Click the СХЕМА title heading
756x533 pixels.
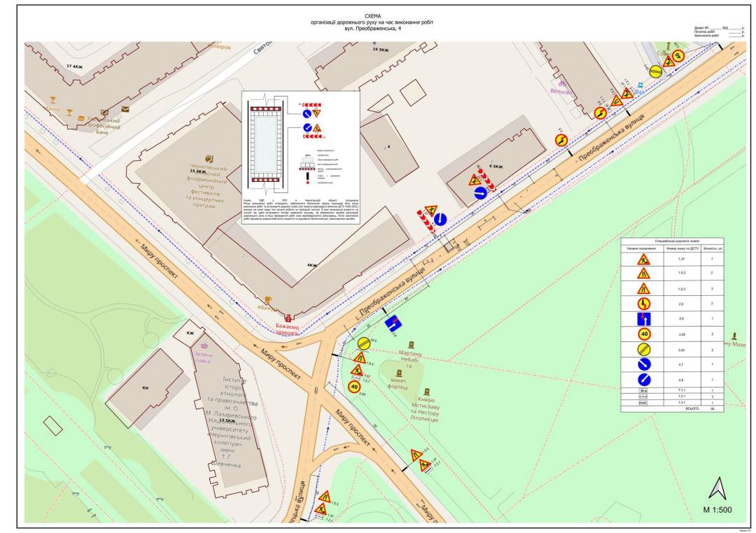374,15
